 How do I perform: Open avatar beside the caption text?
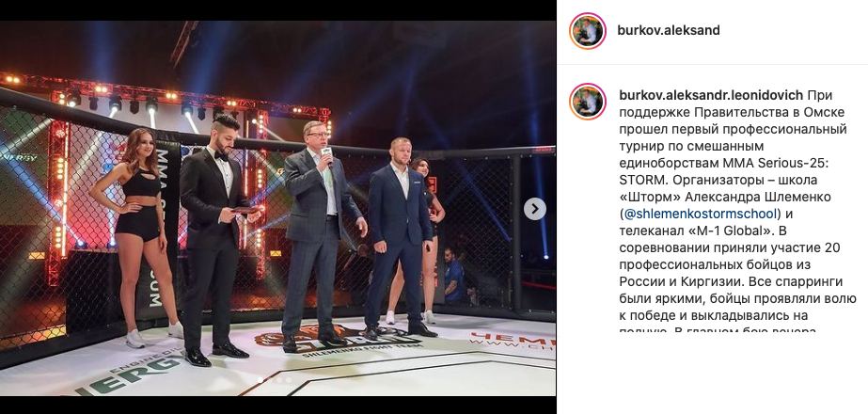[x=588, y=102]
